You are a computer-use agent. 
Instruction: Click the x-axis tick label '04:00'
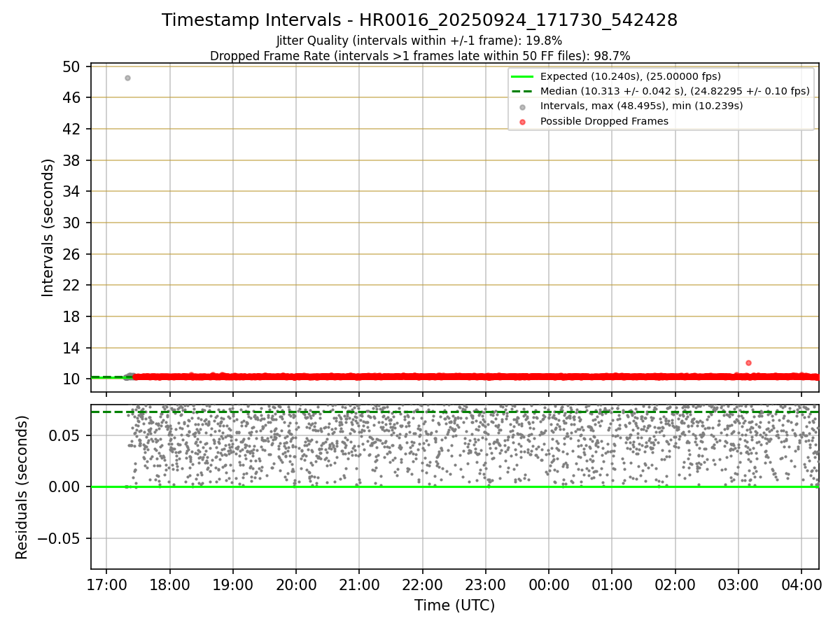801,584
